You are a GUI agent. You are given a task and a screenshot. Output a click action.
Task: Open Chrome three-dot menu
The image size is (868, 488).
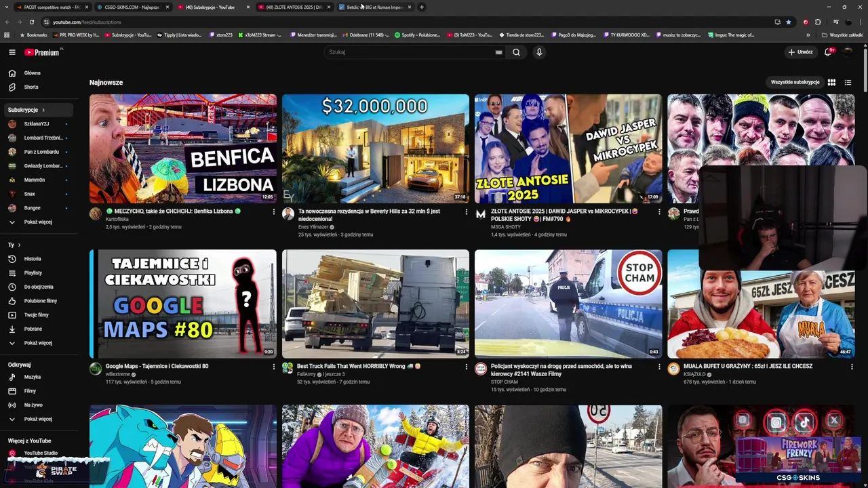point(860,22)
